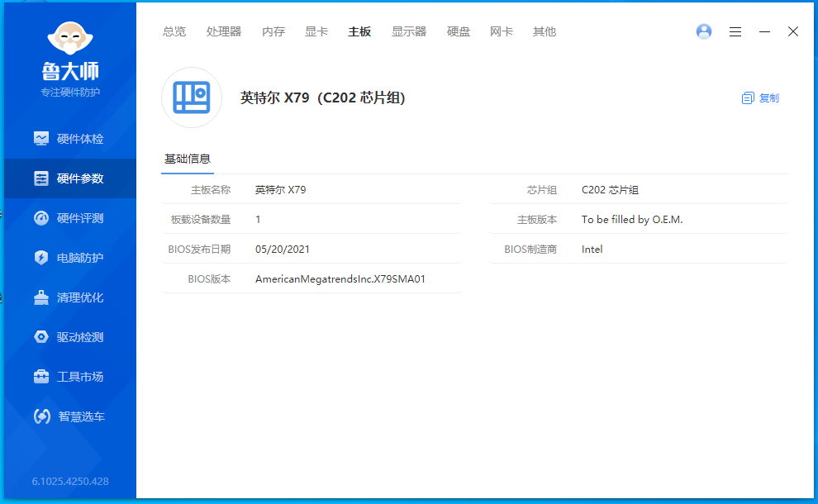Open 工具市场 tool market
This screenshot has height=504, width=818.
tap(70, 377)
